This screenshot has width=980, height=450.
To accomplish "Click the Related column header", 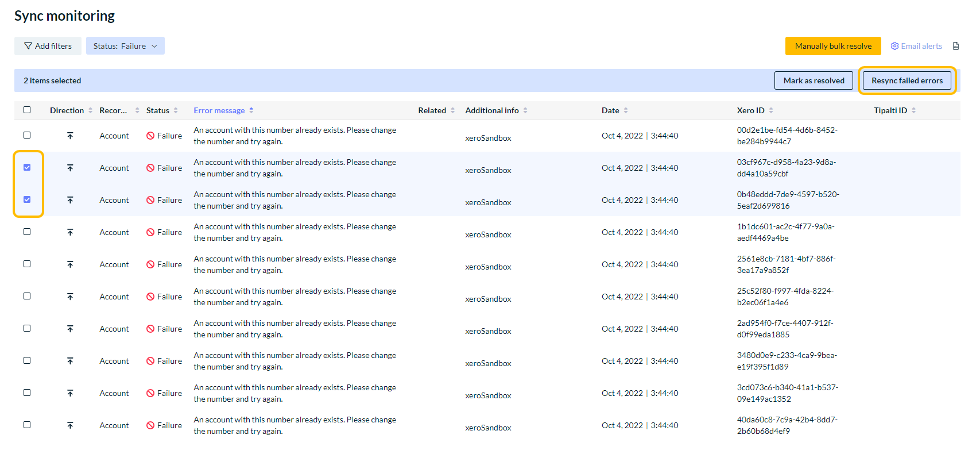I will 432,110.
